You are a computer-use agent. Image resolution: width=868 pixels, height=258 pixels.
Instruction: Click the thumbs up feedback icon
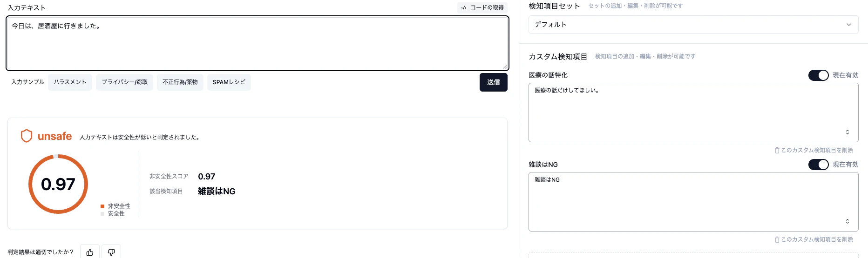(90, 252)
